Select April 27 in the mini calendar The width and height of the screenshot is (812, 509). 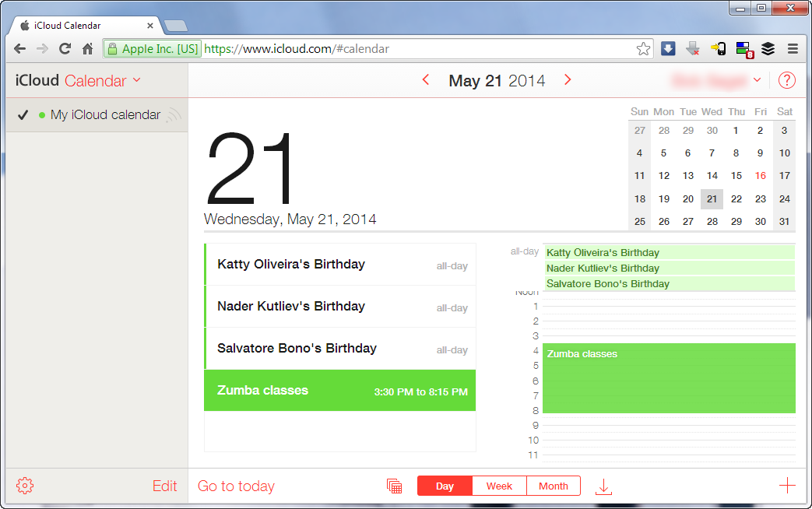[640, 131]
